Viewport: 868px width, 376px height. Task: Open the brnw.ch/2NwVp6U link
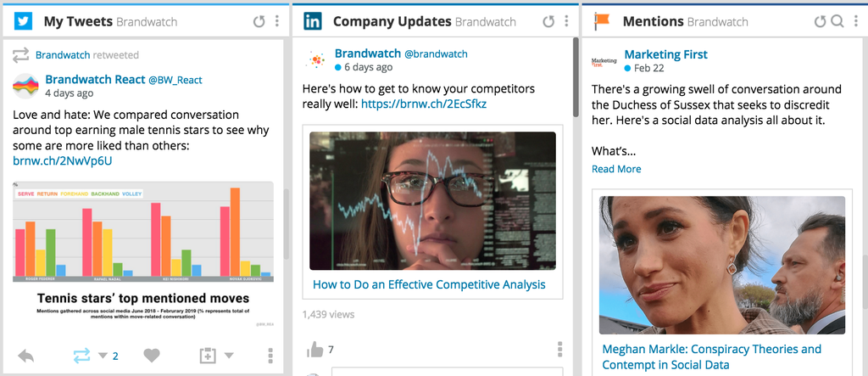pos(62,161)
